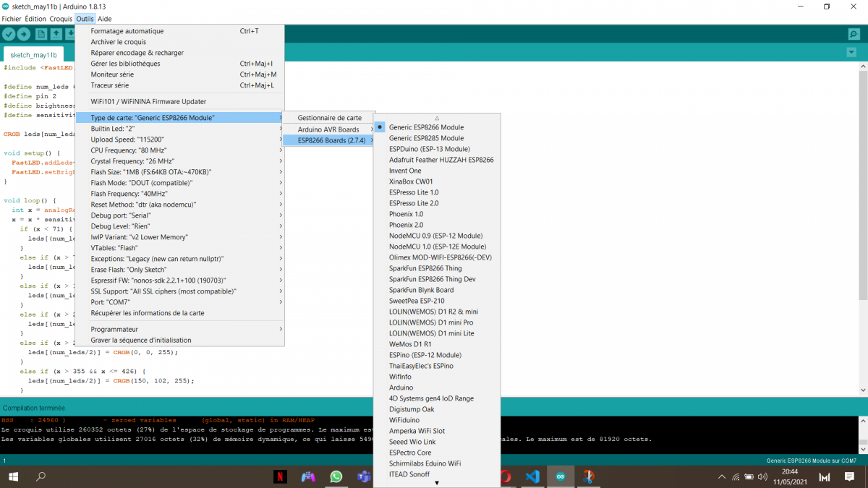Open Opera browser from the taskbar
This screenshot has width=868, height=488.
coord(505,476)
